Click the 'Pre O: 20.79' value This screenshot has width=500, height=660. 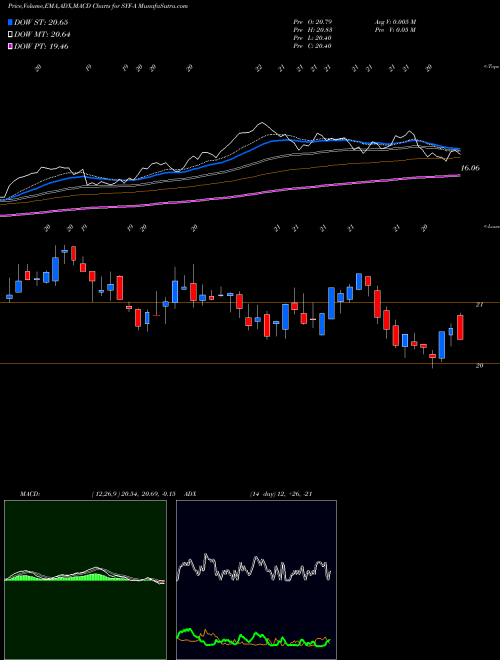pyautogui.click(x=312, y=22)
